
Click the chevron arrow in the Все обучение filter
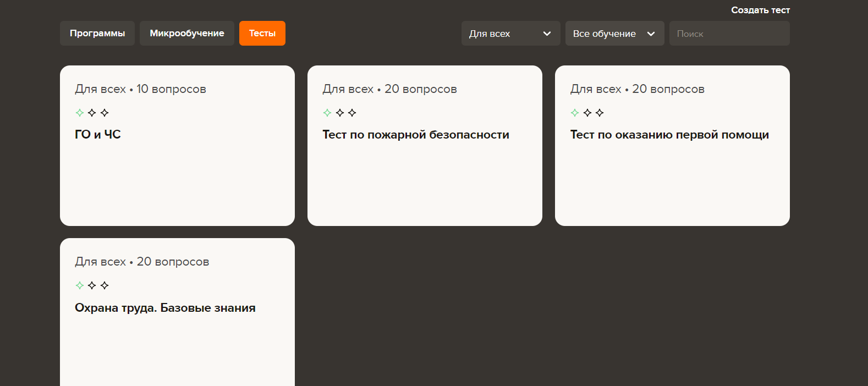pyautogui.click(x=651, y=34)
